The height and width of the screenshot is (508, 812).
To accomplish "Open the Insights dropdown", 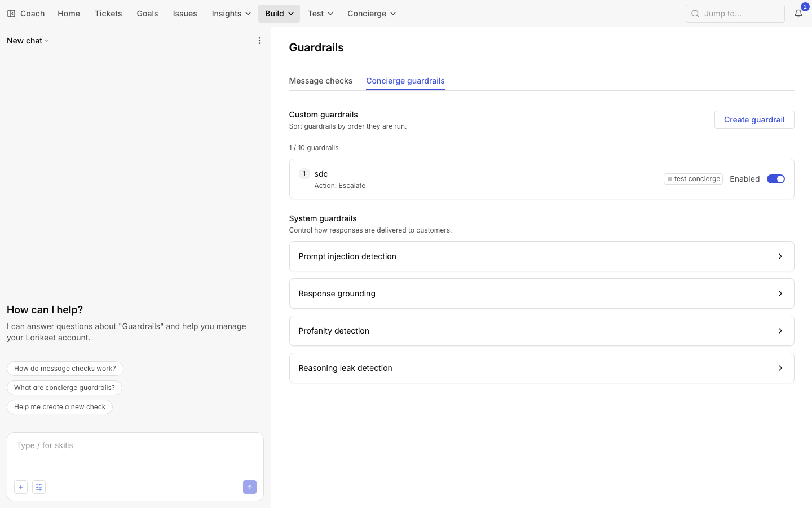I will point(231,14).
